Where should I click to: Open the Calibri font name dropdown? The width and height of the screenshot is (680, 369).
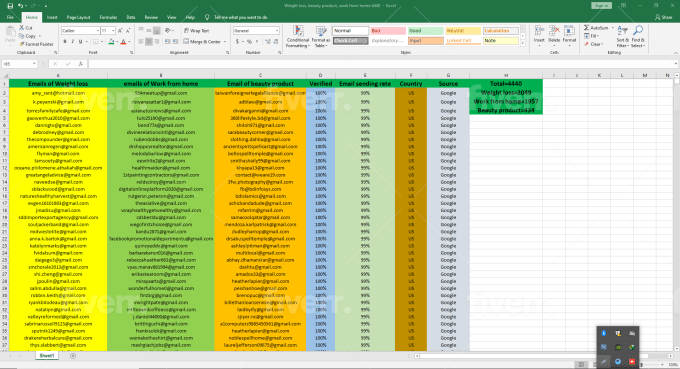coord(97,31)
